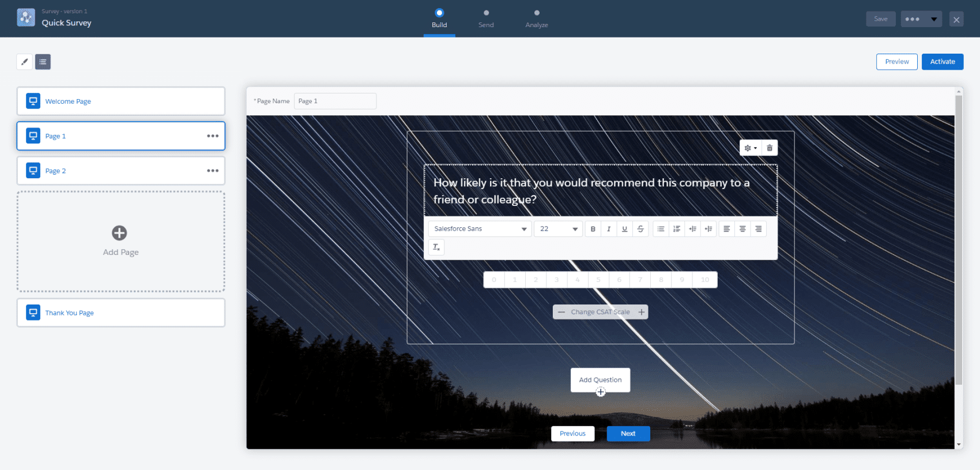Apply strikethrough to the question text
The image size is (980, 470).
coord(640,229)
